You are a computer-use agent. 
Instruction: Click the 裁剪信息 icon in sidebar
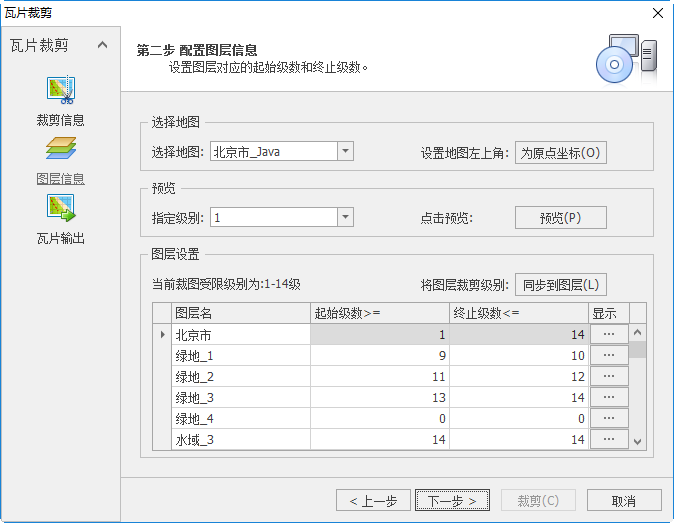60,91
